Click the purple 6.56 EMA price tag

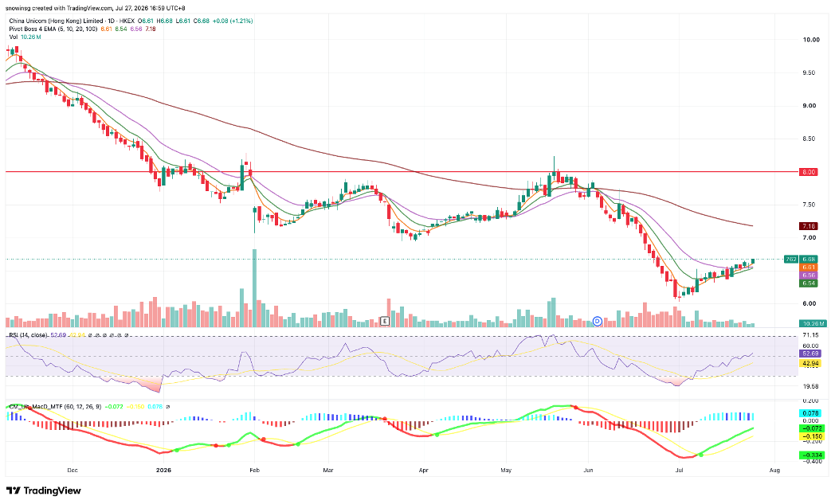pyautogui.click(x=809, y=275)
